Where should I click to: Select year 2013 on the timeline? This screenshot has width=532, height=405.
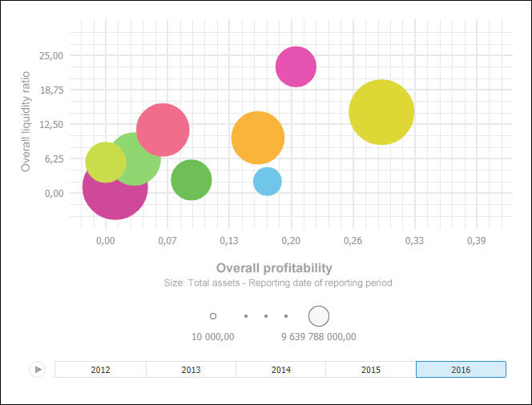coord(191,370)
